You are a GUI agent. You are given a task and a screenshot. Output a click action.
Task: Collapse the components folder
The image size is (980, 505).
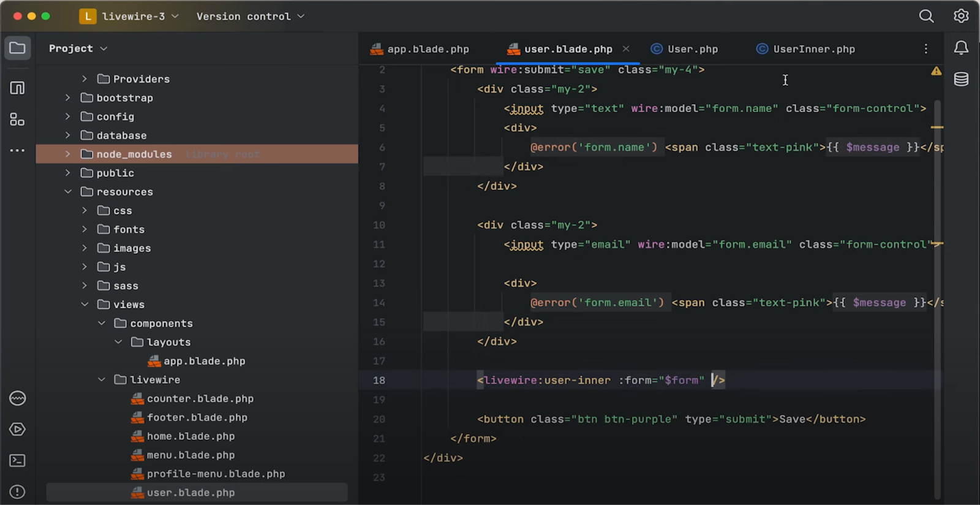[102, 323]
